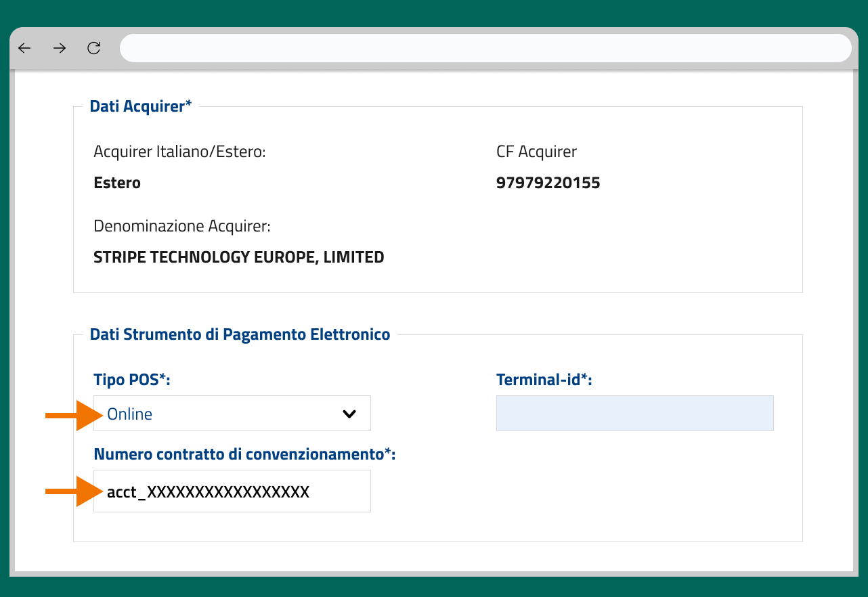Click the Numero contratto di convenzionamento field

232,491
